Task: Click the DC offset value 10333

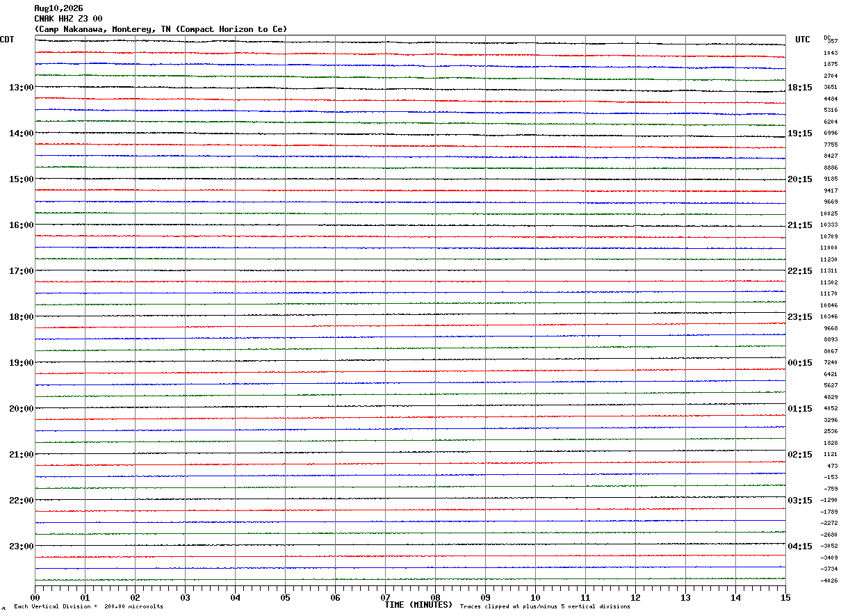Action: point(829,225)
